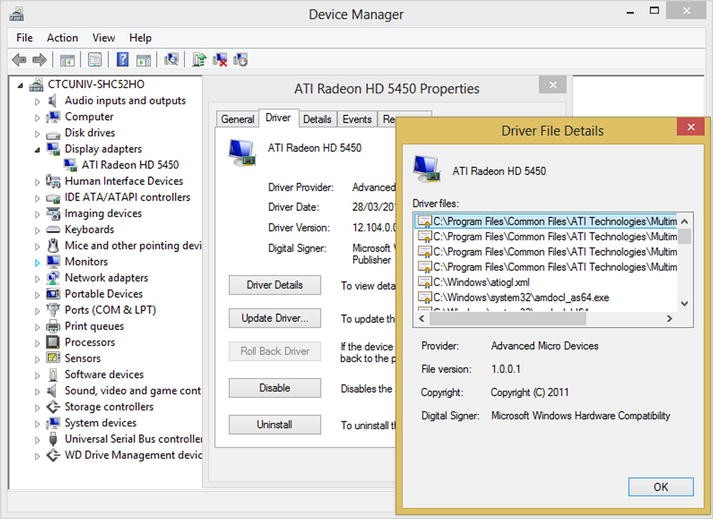
Task: Open the Help menu
Action: pyautogui.click(x=140, y=38)
